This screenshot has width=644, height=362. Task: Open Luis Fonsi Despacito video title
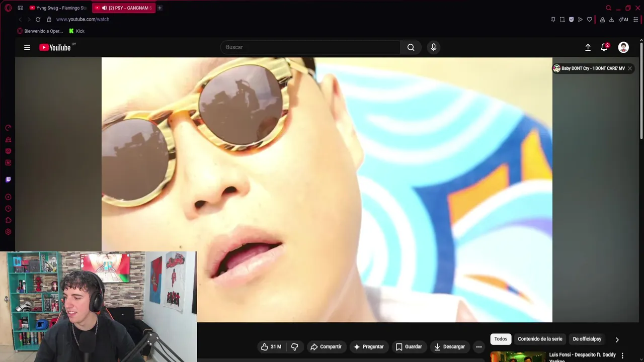pyautogui.click(x=582, y=357)
